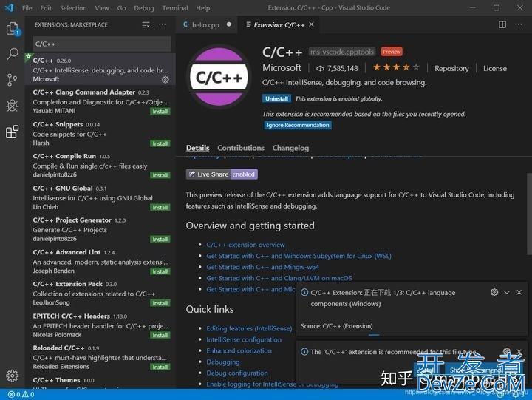Screen dimensions: 532x400
Task: Click the gear icon on installed C/C++ extension
Action: pos(166,79)
